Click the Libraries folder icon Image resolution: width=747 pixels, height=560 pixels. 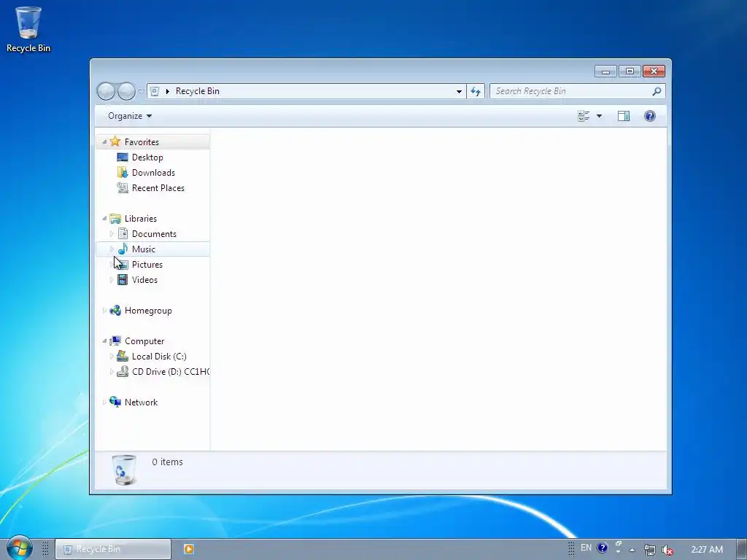pos(115,219)
